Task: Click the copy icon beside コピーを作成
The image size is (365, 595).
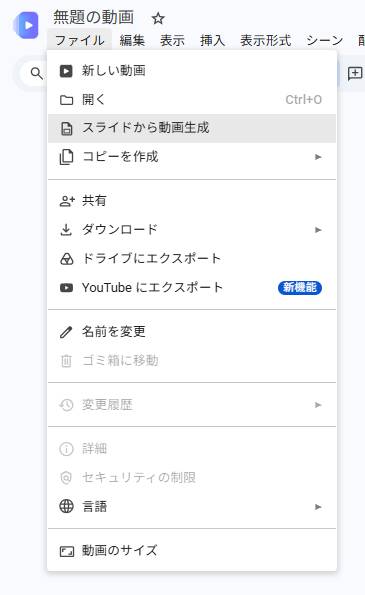Action: (66, 157)
